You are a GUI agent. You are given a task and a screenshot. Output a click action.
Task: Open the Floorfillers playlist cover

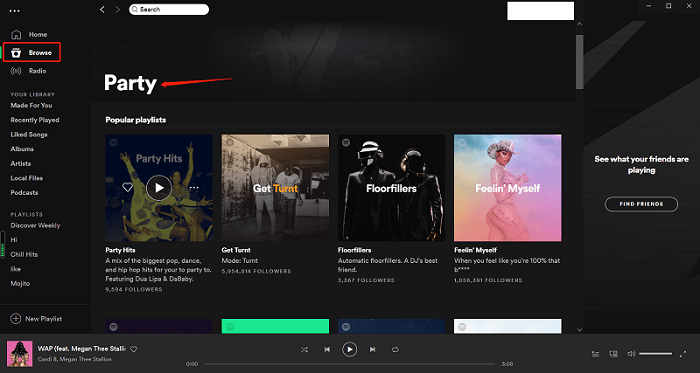tap(392, 188)
